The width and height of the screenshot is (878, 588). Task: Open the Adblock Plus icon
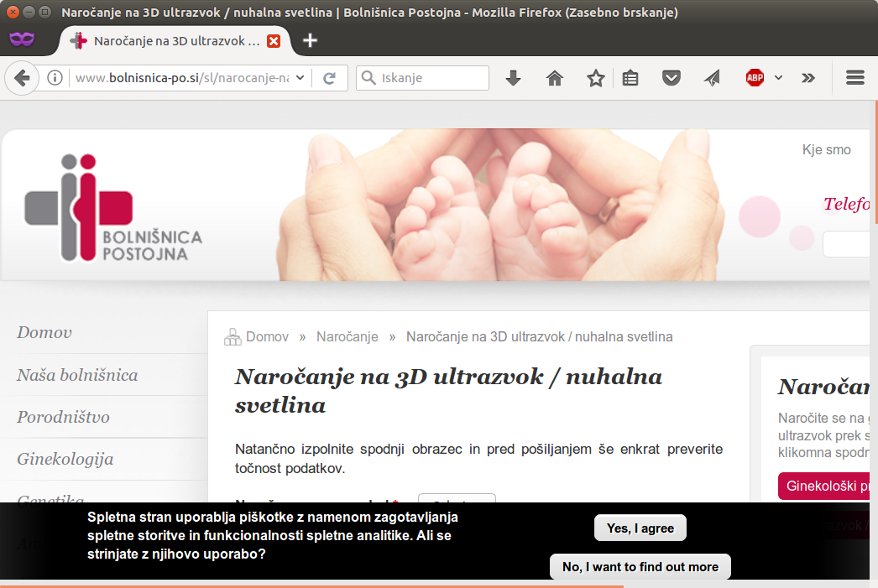pos(755,78)
